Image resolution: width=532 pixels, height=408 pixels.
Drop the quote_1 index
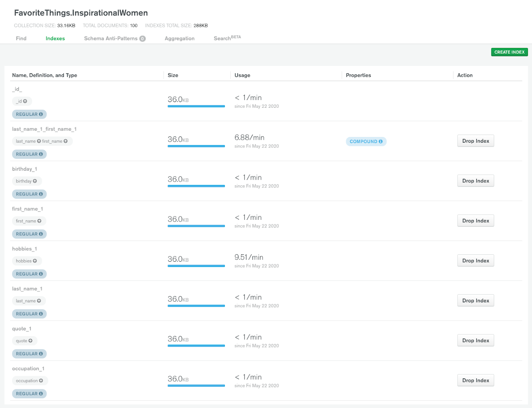point(475,341)
